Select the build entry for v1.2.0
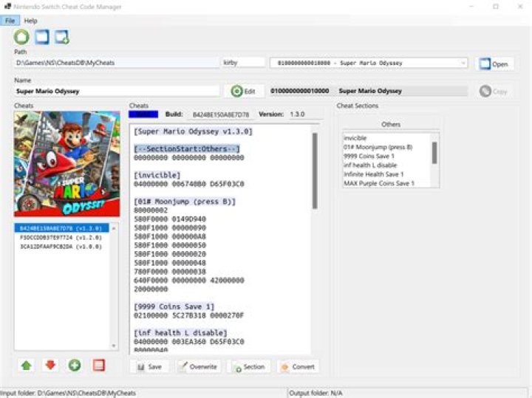 pos(61,237)
